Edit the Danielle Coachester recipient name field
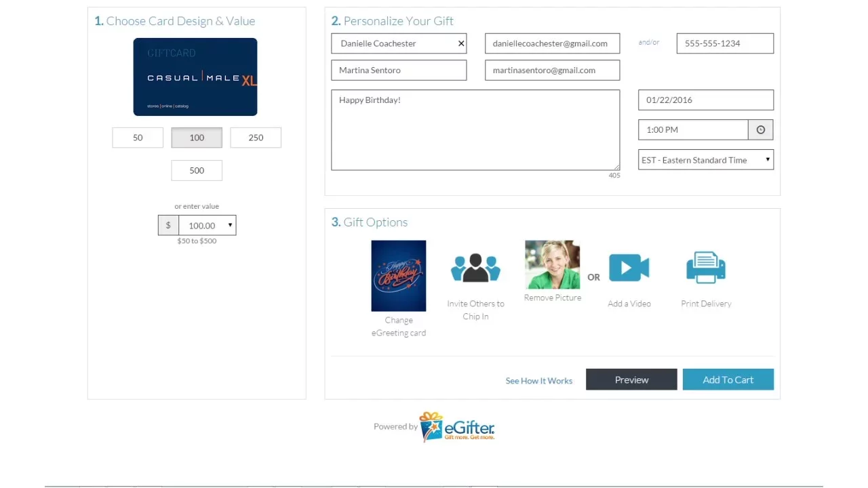The width and height of the screenshot is (868, 488). [399, 43]
